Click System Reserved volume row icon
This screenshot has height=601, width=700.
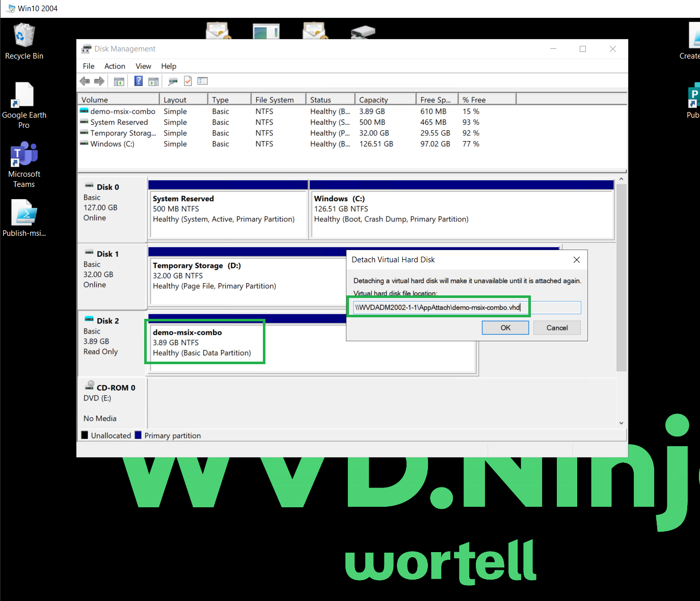84,122
